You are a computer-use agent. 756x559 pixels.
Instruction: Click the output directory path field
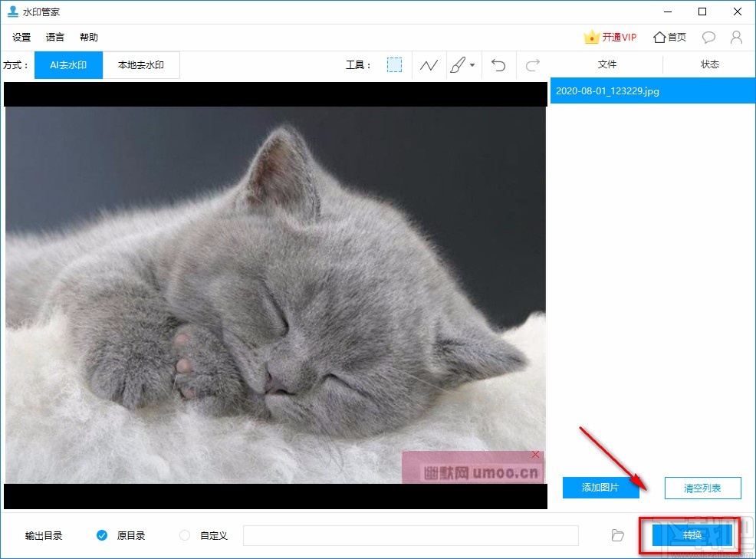point(411,535)
